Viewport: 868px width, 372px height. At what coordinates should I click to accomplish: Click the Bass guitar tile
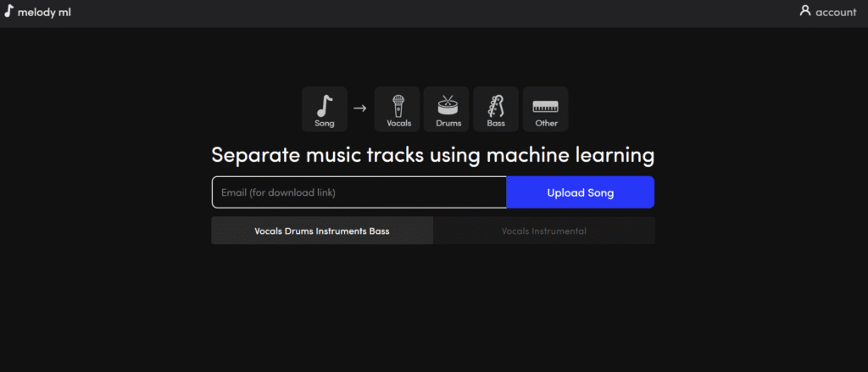tap(496, 109)
